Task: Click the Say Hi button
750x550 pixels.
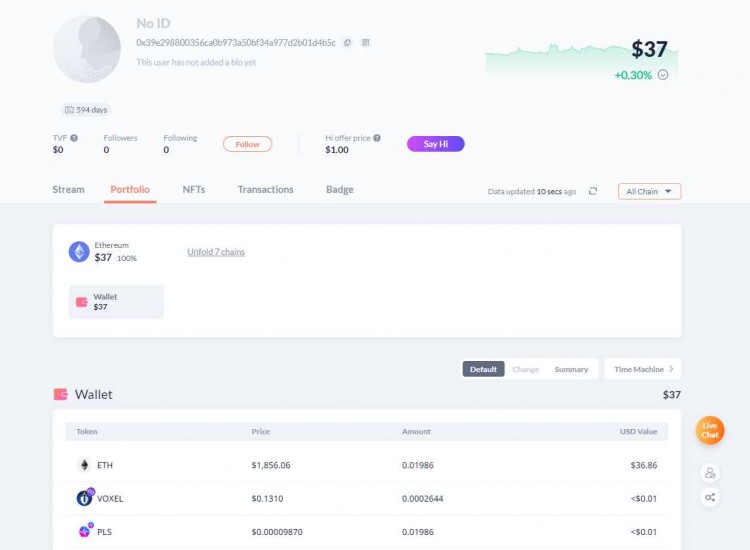Action: pos(435,144)
